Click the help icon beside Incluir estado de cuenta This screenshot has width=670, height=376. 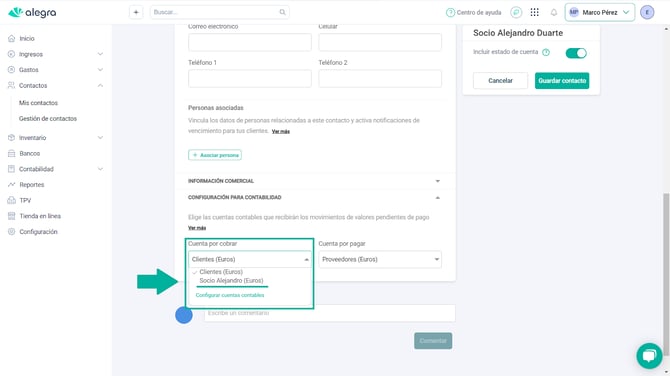point(546,53)
